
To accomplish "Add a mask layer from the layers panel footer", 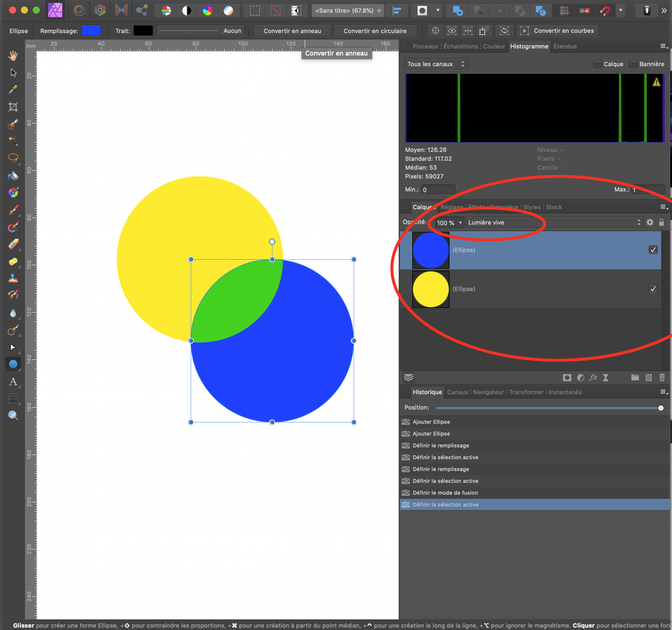I will (x=567, y=377).
